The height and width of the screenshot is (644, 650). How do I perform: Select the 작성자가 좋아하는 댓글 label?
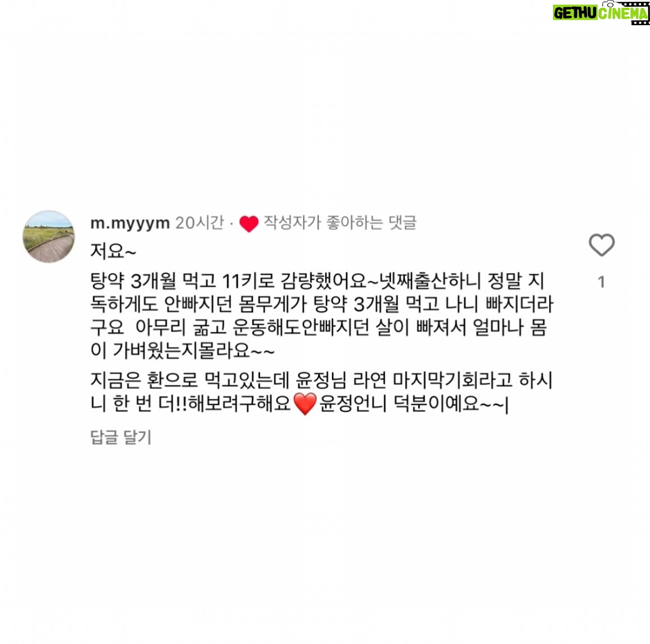pyautogui.click(x=340, y=223)
